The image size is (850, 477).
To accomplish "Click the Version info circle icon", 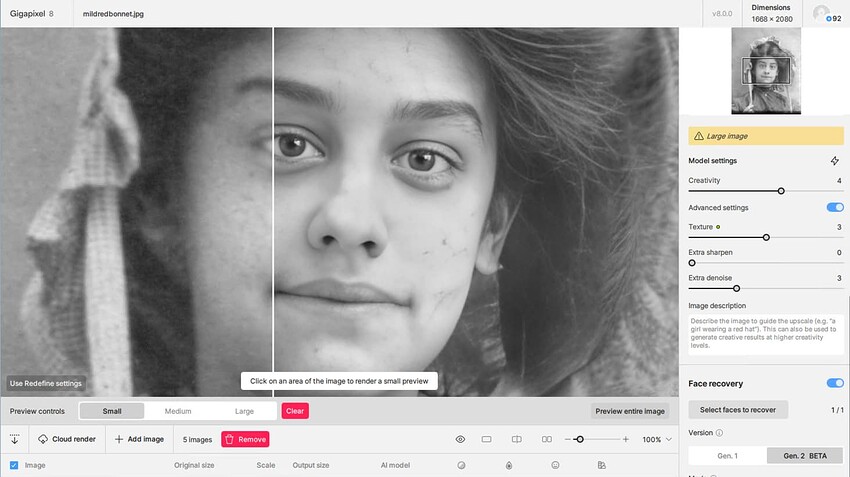I will [x=719, y=433].
